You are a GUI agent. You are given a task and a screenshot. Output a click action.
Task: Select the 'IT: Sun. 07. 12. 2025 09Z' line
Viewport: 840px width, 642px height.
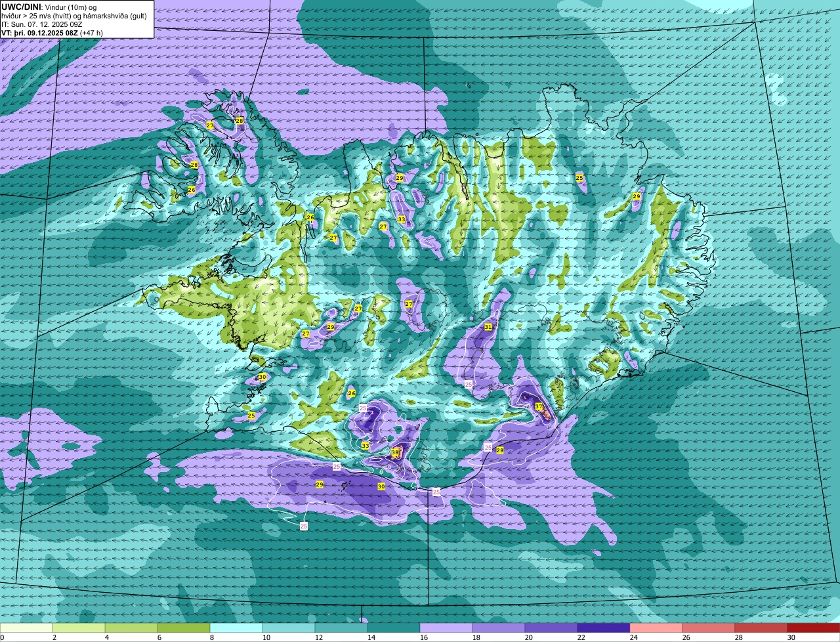[x=41, y=24]
